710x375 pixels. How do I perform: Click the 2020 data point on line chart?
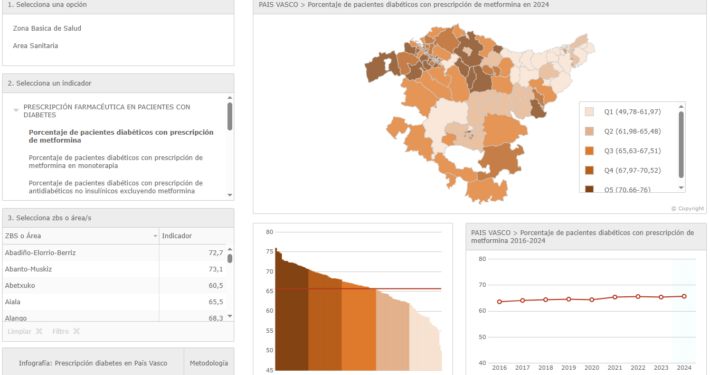[x=592, y=300]
